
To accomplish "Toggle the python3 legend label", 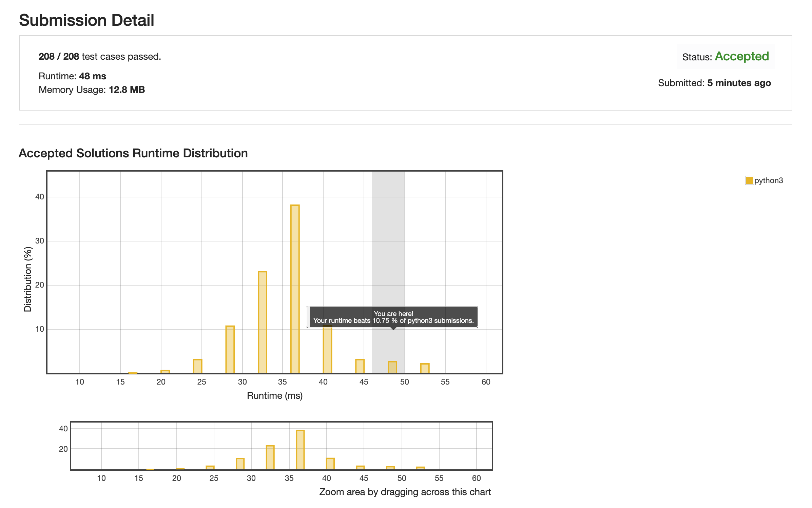I will pyautogui.click(x=768, y=180).
